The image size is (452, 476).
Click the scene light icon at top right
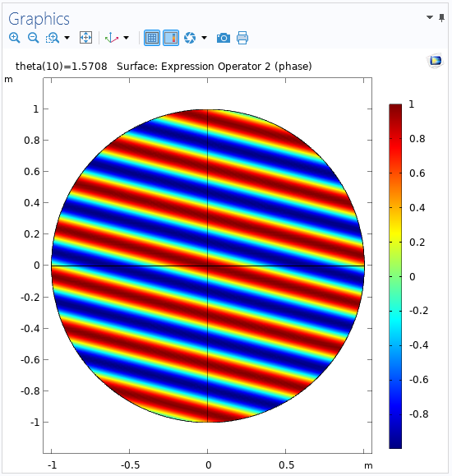(x=436, y=60)
